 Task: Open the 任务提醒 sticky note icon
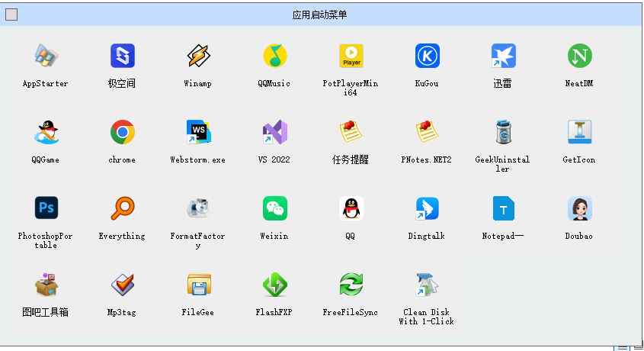click(x=351, y=132)
